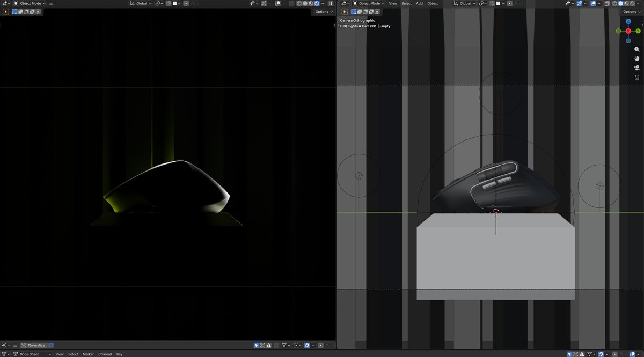The image size is (644, 357).
Task: Open View menu in right viewport header
Action: (x=393, y=3)
